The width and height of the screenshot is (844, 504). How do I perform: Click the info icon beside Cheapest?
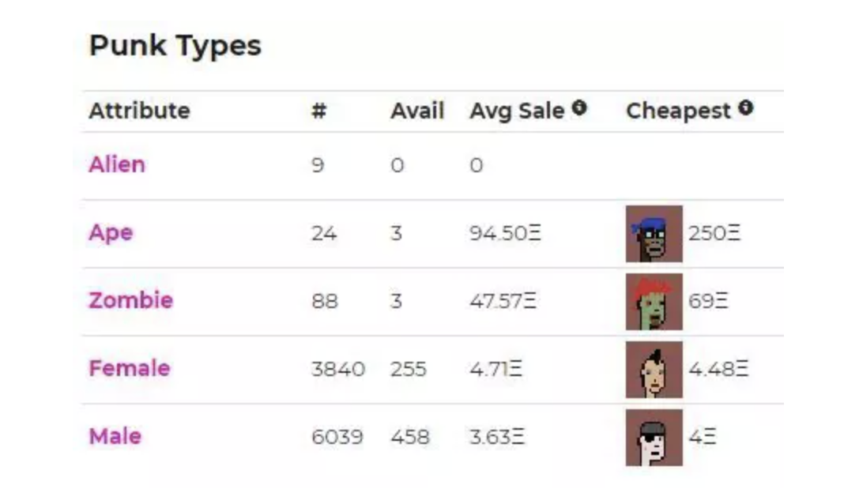(x=745, y=107)
